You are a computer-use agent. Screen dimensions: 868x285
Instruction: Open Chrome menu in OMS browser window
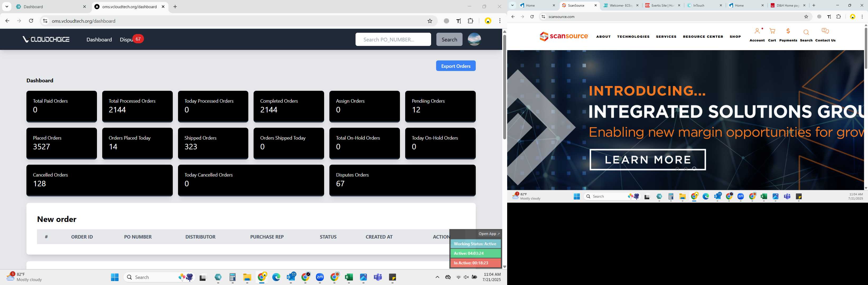pyautogui.click(x=500, y=21)
